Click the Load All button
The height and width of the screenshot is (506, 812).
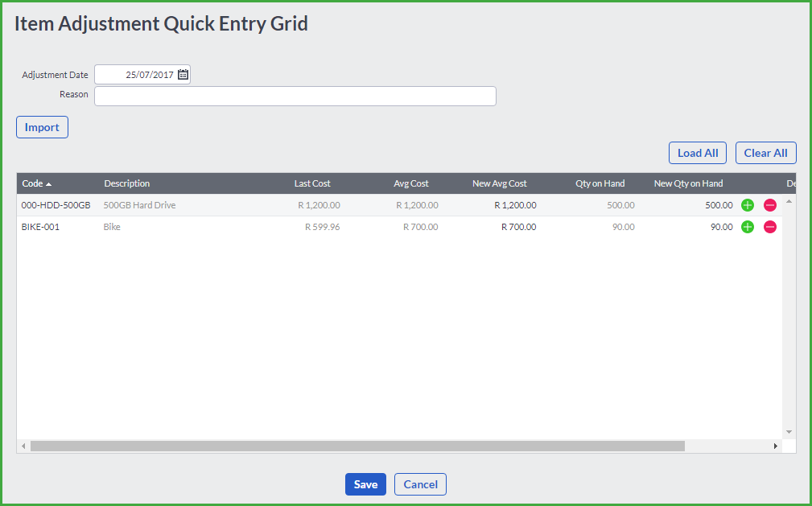point(698,153)
